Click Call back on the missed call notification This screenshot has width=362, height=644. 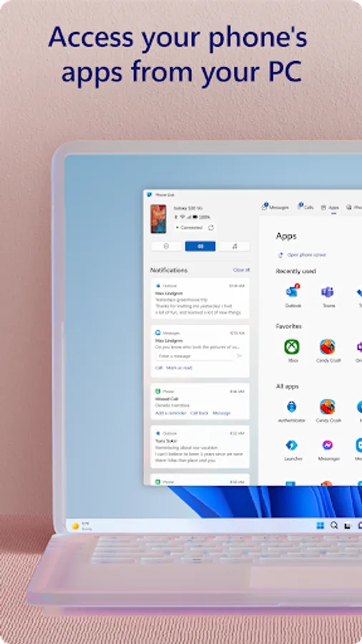(200, 413)
